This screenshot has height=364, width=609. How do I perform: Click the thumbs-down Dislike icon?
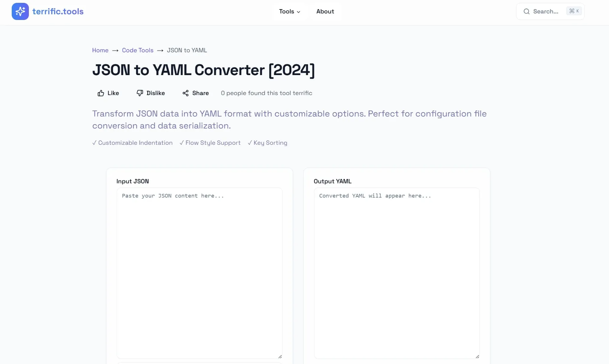[140, 93]
